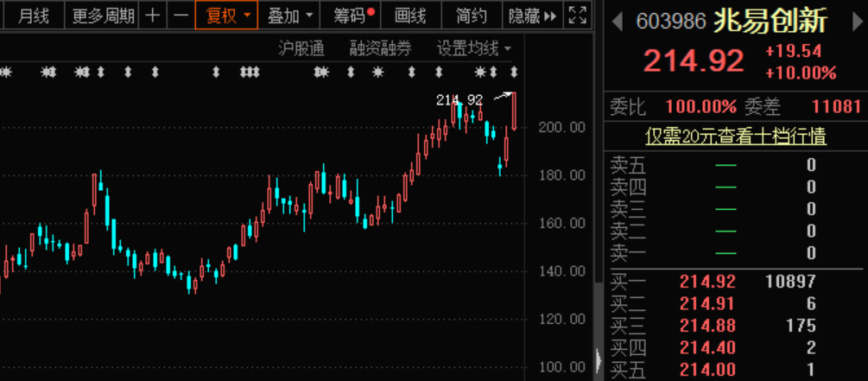Image resolution: width=868 pixels, height=381 pixels.
Task: Click 买一 volume 10897
Action: (x=790, y=282)
